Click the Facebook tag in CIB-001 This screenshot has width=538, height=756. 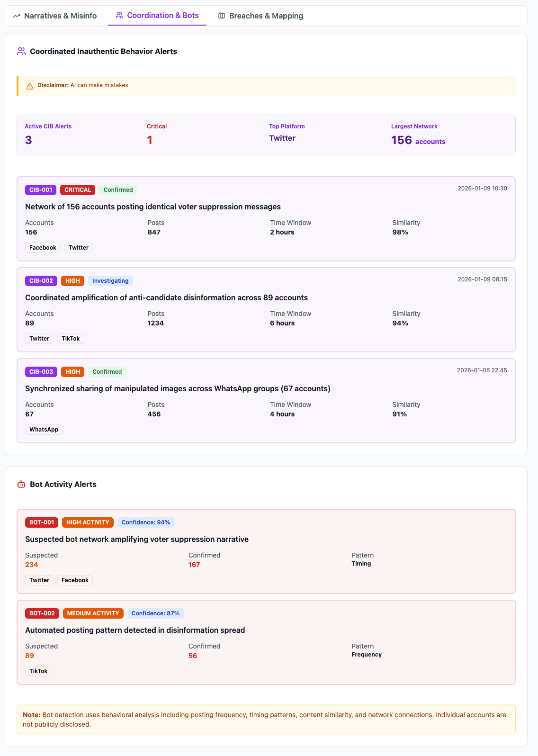point(43,248)
